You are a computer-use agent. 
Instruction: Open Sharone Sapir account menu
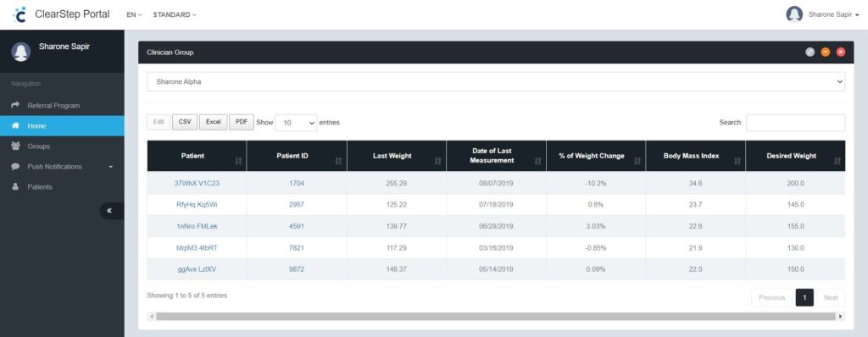(x=834, y=15)
